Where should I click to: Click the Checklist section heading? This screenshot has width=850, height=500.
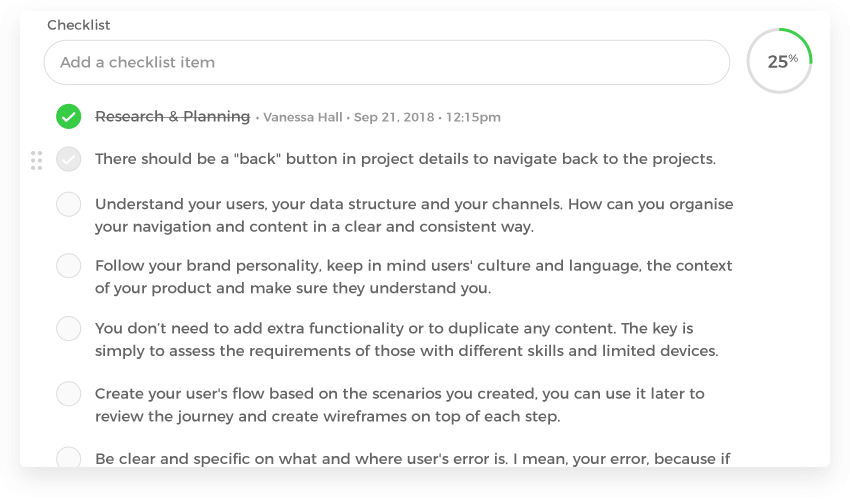click(x=79, y=25)
